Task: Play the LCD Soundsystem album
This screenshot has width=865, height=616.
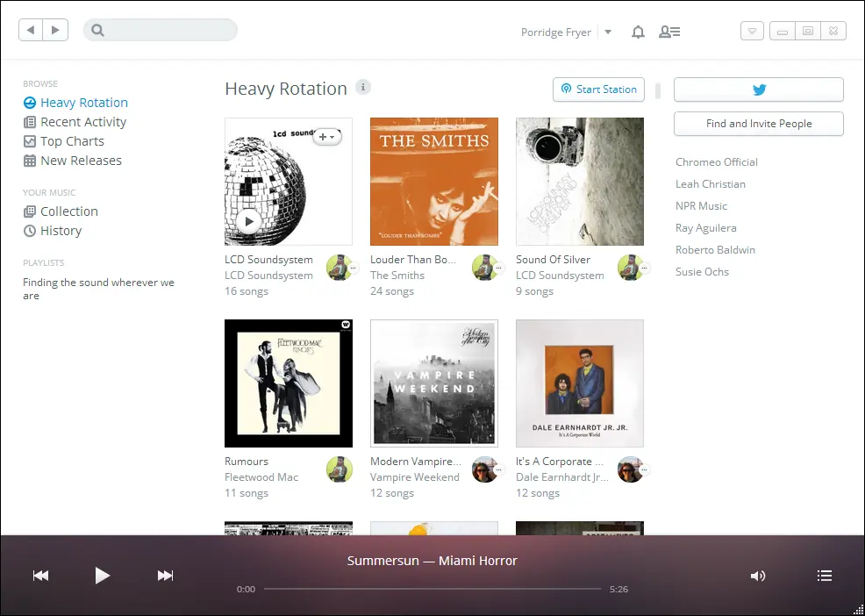Action: 249,222
